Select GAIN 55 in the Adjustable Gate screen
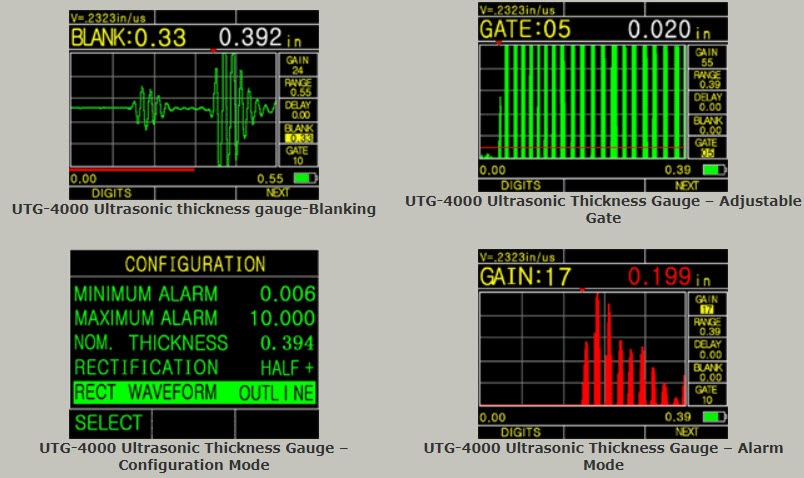804x478 pixels. 707,57
